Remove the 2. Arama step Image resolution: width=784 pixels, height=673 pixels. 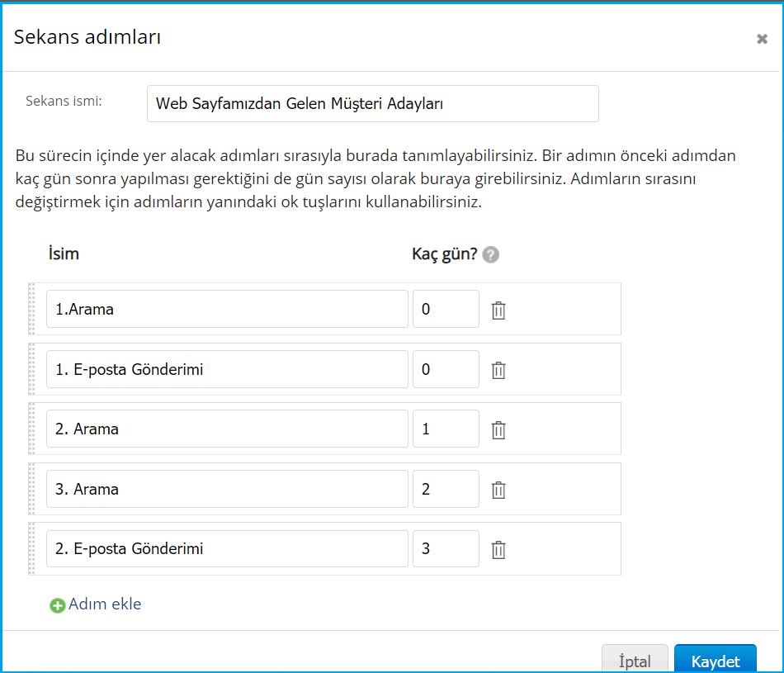tap(498, 430)
